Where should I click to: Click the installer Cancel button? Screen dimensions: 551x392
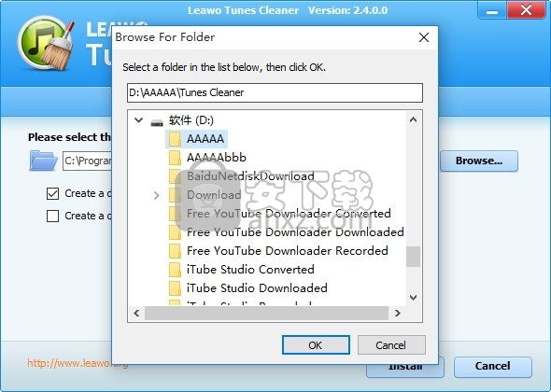pos(492,367)
